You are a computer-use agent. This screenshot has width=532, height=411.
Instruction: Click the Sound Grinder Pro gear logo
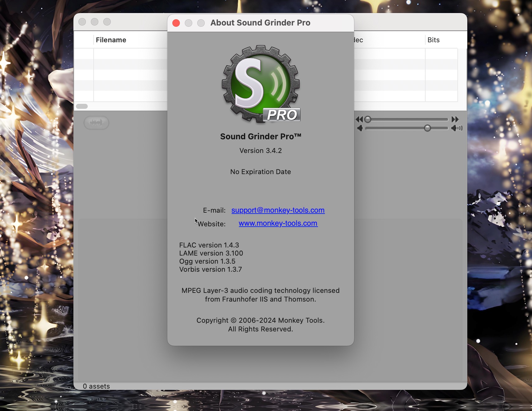(x=261, y=84)
